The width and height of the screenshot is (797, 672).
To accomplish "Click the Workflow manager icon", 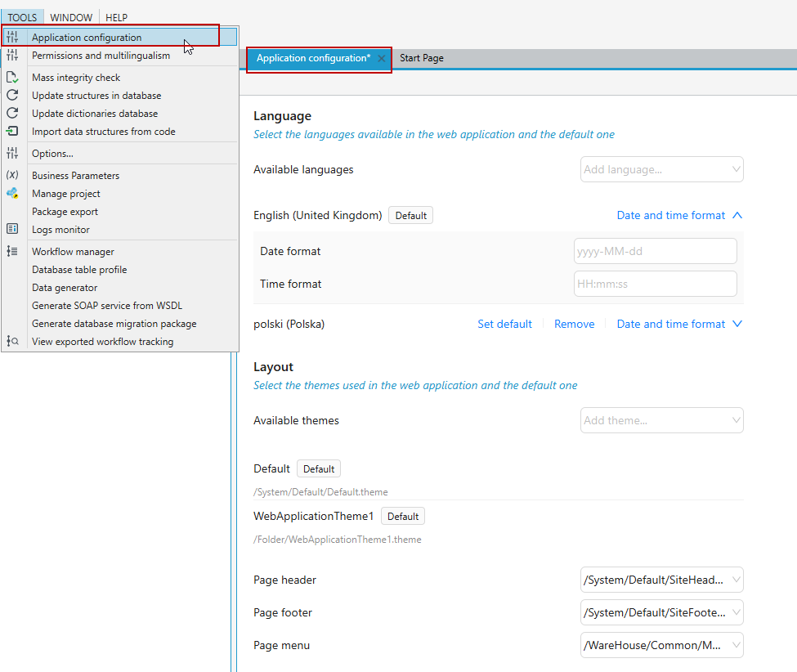I will pyautogui.click(x=12, y=251).
